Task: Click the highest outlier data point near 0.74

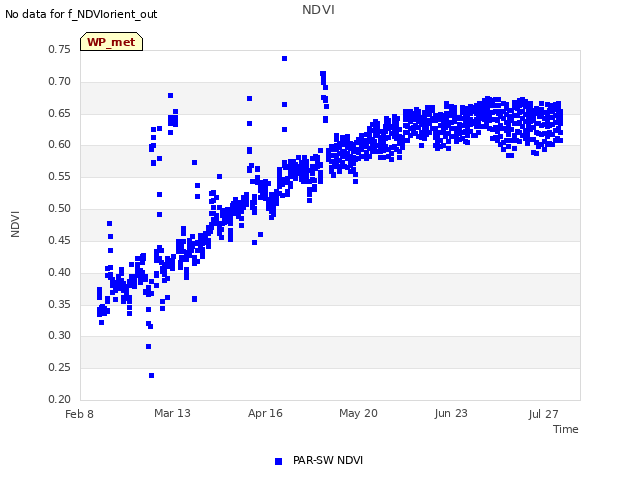Action: tap(284, 59)
